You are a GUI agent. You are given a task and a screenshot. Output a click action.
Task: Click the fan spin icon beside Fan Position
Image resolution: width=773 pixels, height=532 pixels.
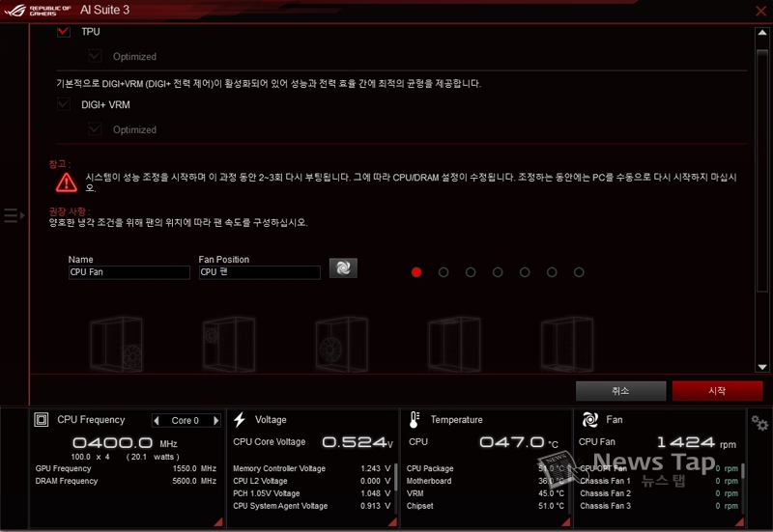343,268
